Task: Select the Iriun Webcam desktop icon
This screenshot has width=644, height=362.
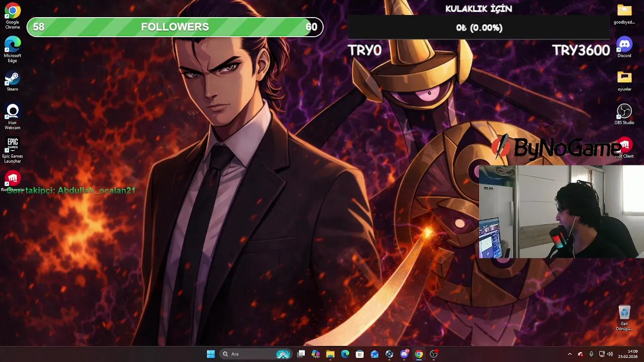Action: [x=13, y=117]
